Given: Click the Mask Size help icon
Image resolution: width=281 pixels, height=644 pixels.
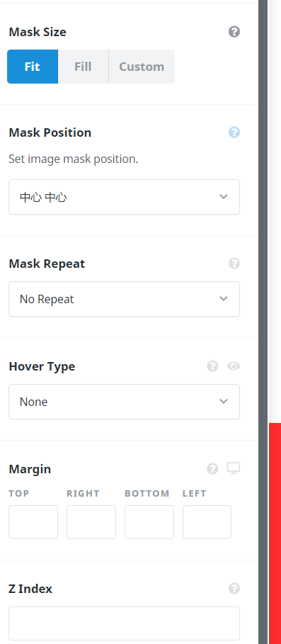Looking at the screenshot, I should coord(234,32).
